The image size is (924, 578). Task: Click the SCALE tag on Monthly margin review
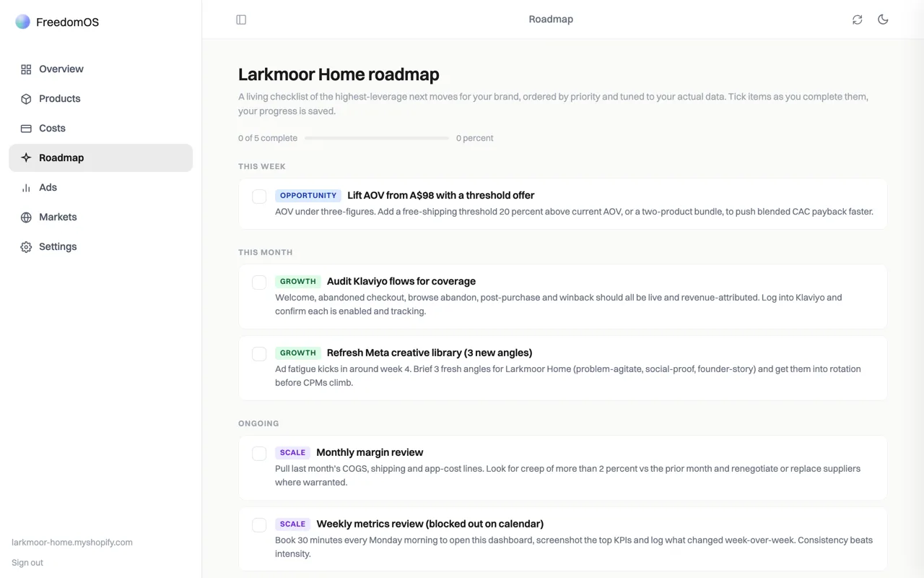tap(292, 453)
